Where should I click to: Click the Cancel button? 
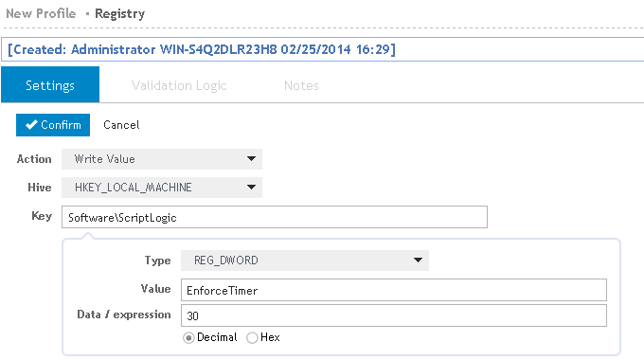[121, 125]
